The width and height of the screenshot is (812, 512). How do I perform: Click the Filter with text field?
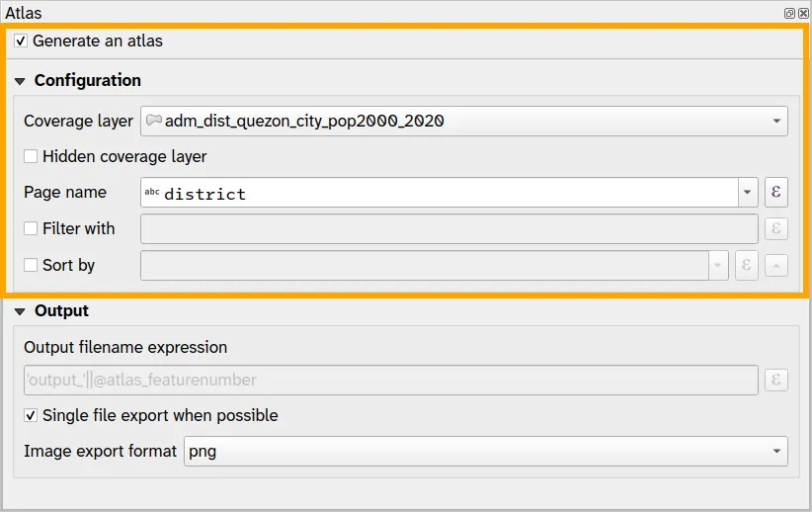[449, 228]
